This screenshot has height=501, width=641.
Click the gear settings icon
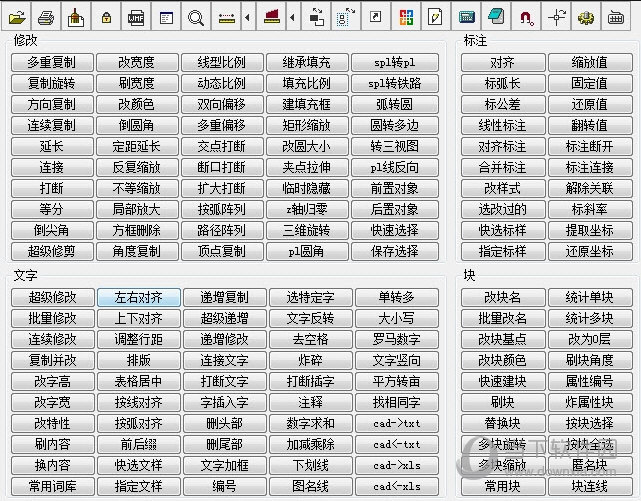point(586,17)
